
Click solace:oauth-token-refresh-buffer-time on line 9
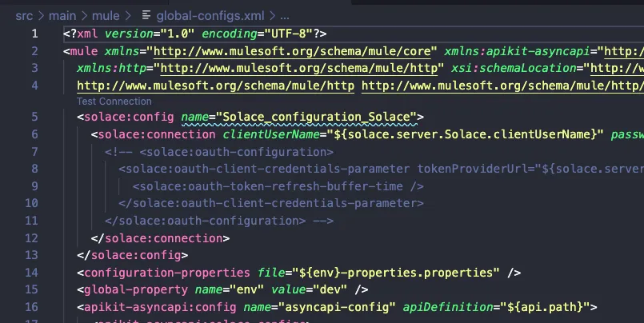point(271,186)
